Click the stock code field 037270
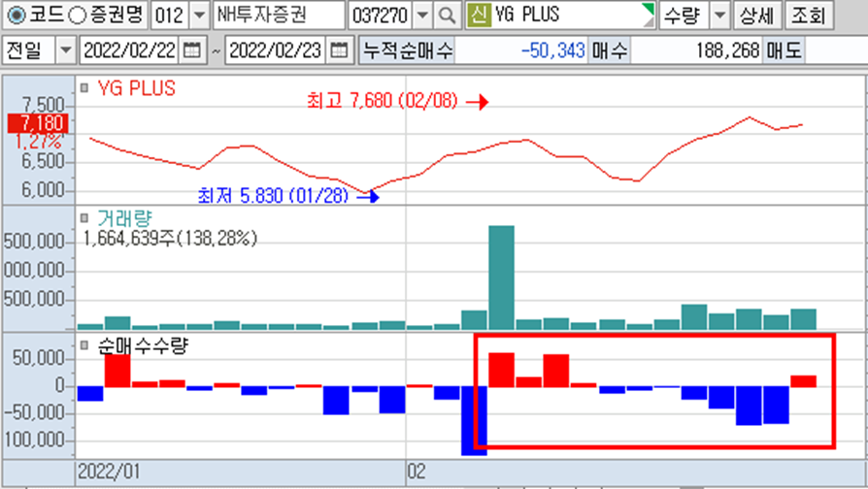Image resolution: width=868 pixels, height=489 pixels. (x=380, y=15)
